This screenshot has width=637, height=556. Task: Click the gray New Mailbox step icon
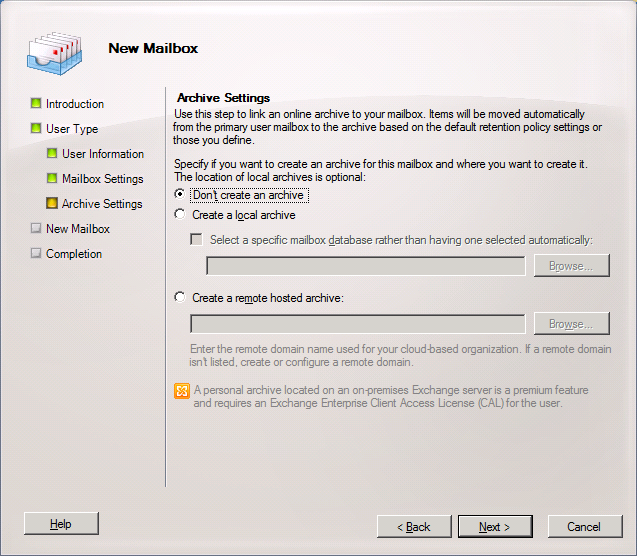(36, 229)
